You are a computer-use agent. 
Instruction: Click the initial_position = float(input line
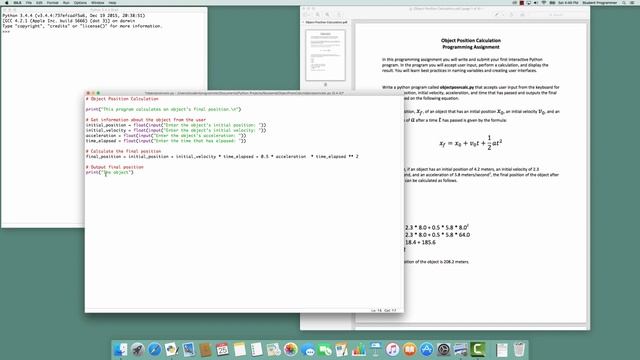pyautogui.click(x=176, y=125)
